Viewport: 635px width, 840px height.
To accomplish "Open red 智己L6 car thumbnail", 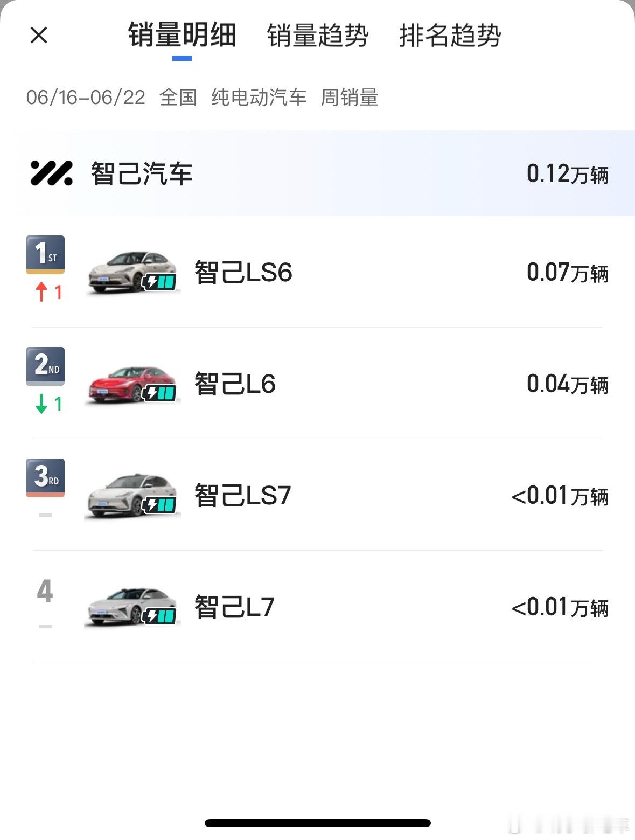I will (x=132, y=384).
